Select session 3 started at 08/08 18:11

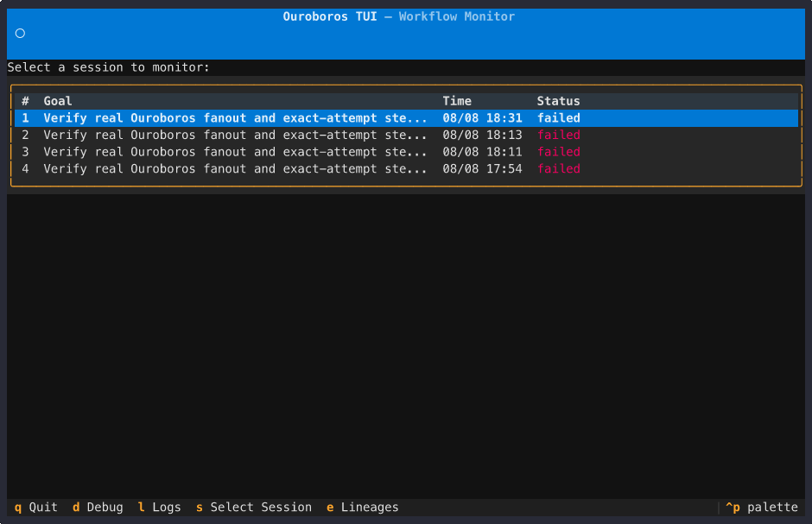(406, 152)
